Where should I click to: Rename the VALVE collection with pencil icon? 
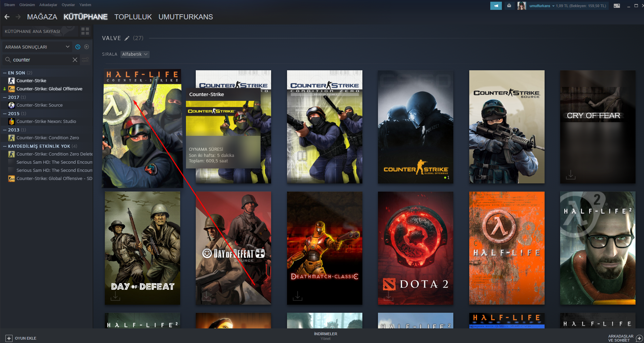click(x=127, y=38)
